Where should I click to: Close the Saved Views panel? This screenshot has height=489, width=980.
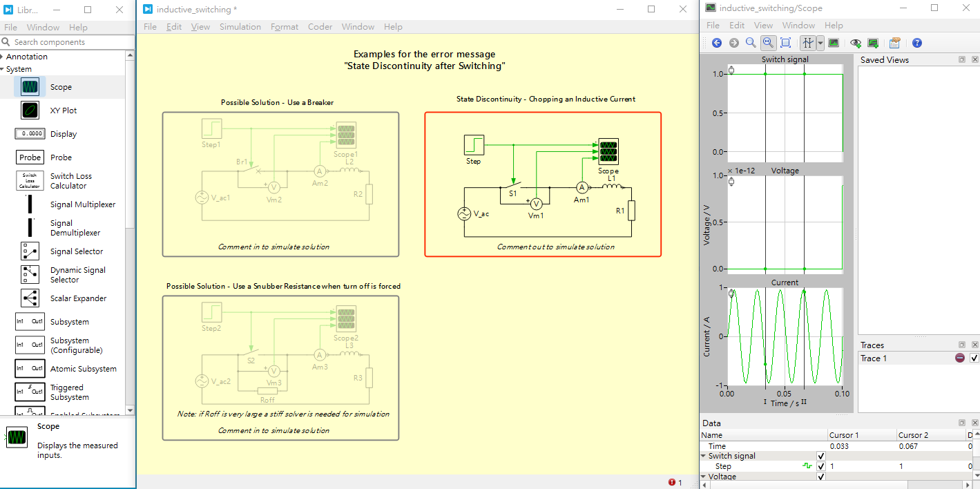(x=974, y=60)
